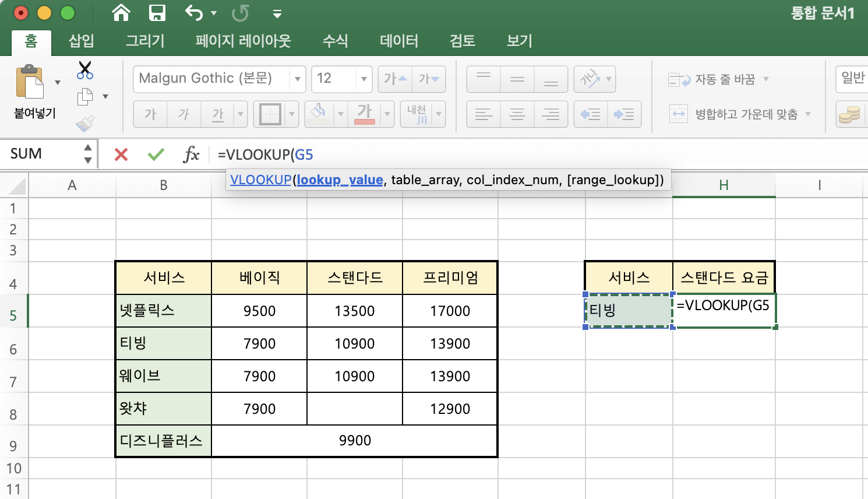868x499 pixels.
Task: Align text left
Action: tap(484, 114)
